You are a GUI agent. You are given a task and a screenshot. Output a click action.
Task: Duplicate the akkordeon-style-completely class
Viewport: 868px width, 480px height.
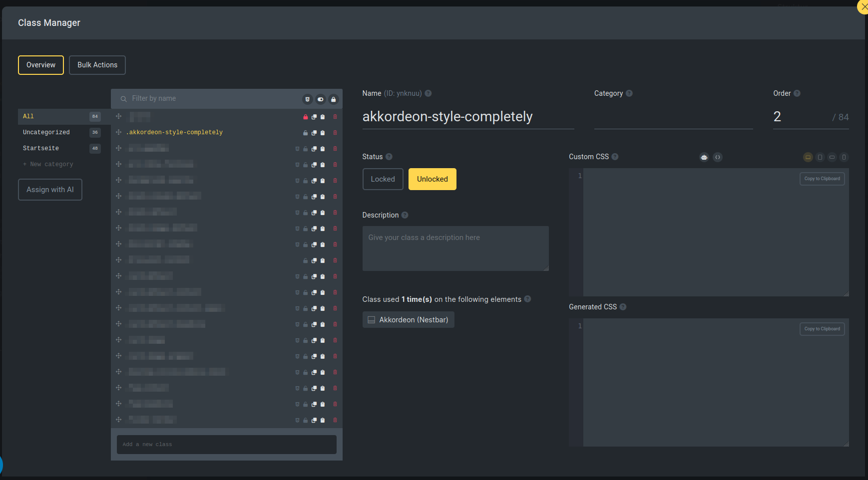click(x=314, y=133)
